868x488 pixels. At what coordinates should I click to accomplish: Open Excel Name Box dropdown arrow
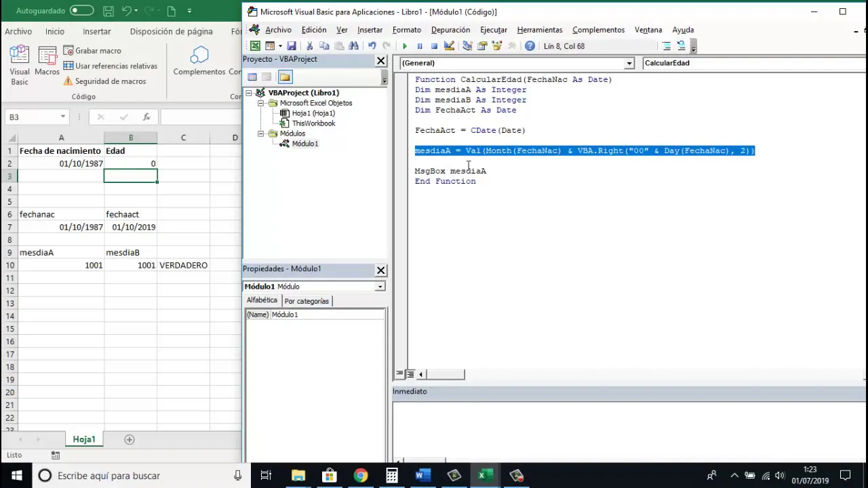coord(62,117)
